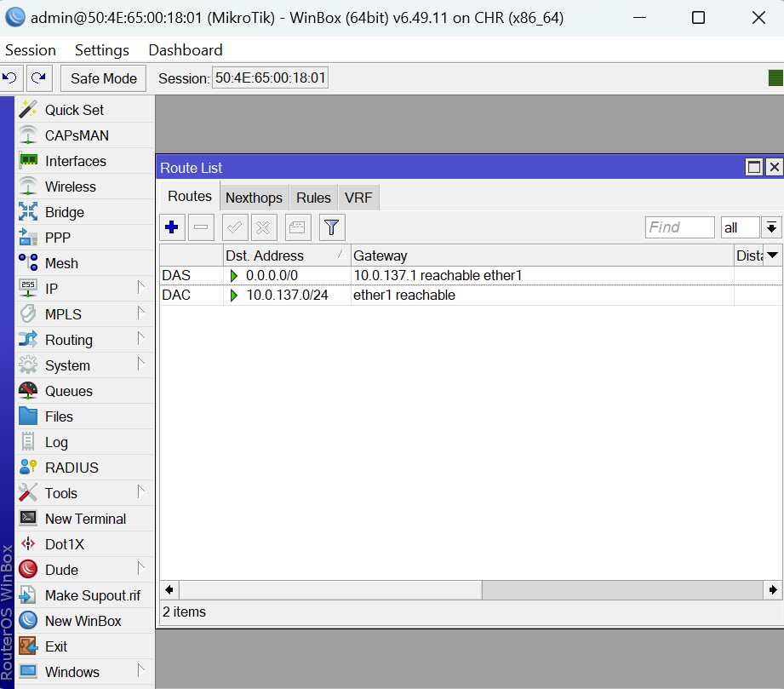
Task: Select the 10.0.137.0/24 route row
Action: 471,295
